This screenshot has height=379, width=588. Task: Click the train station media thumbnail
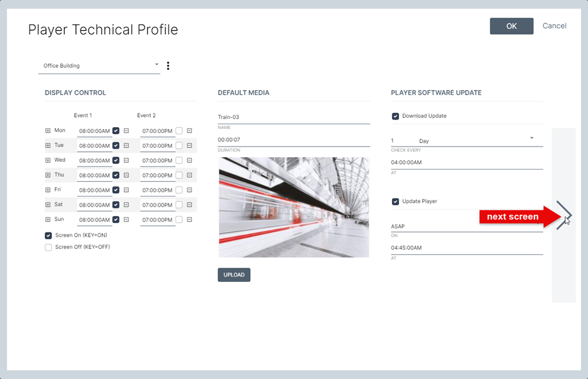coord(294,207)
